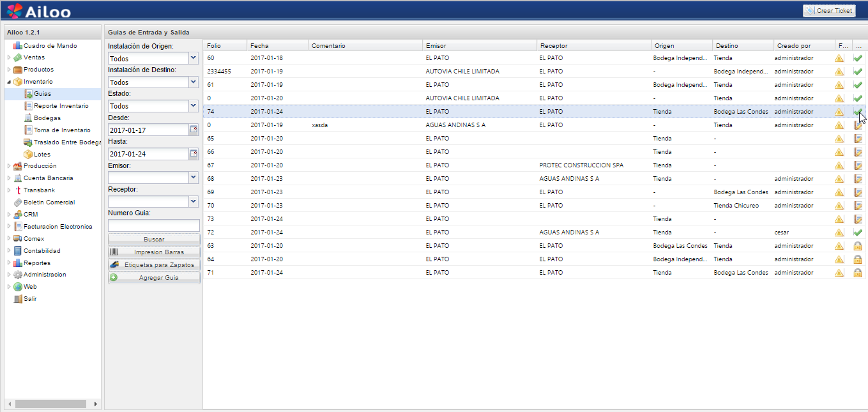868x412 pixels.
Task: Collapse the Inventario tree node
Action: pos(9,82)
